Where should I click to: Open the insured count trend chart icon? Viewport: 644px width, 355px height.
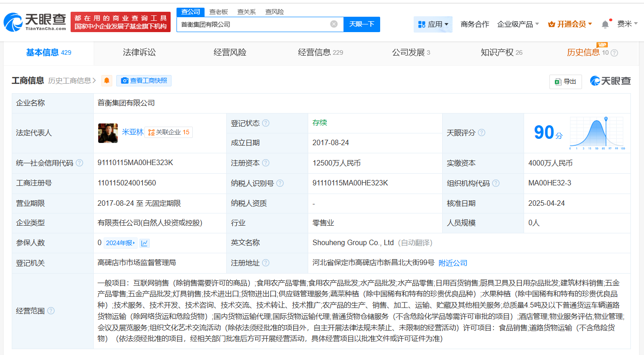coord(144,243)
